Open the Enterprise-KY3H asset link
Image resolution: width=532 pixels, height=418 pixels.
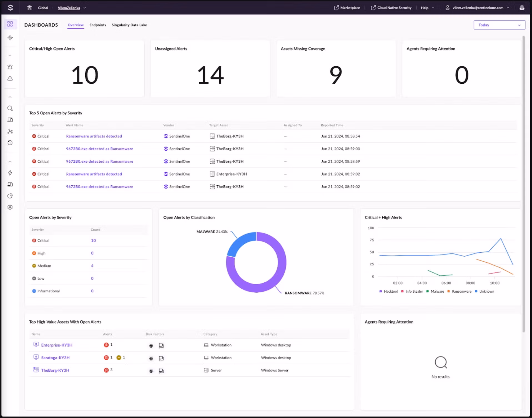click(57, 345)
